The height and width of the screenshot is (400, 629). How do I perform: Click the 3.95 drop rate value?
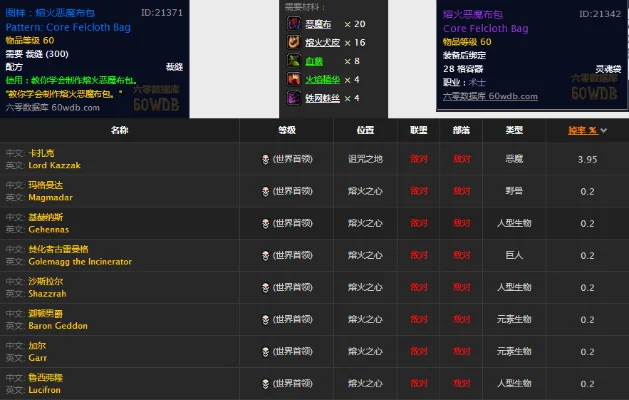[587, 159]
